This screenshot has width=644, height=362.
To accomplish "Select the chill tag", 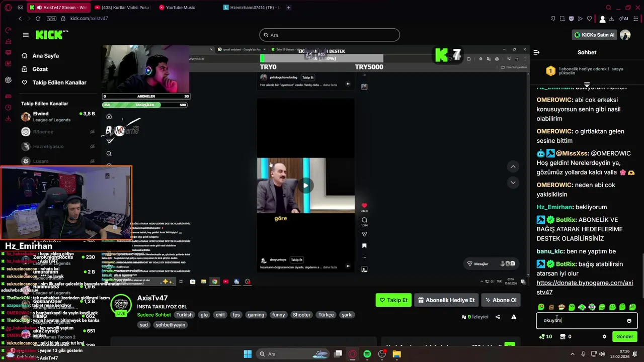I will click(220, 315).
